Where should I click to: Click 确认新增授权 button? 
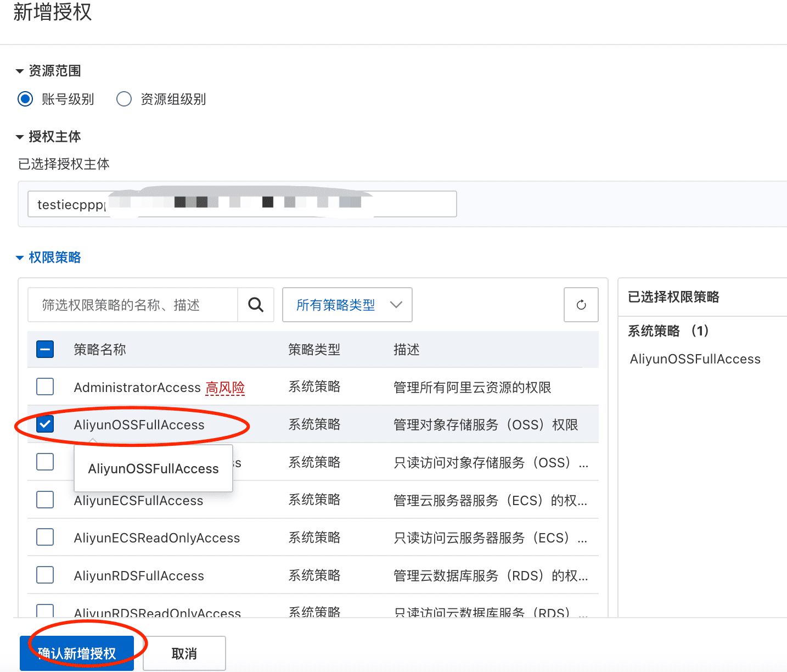click(x=77, y=653)
